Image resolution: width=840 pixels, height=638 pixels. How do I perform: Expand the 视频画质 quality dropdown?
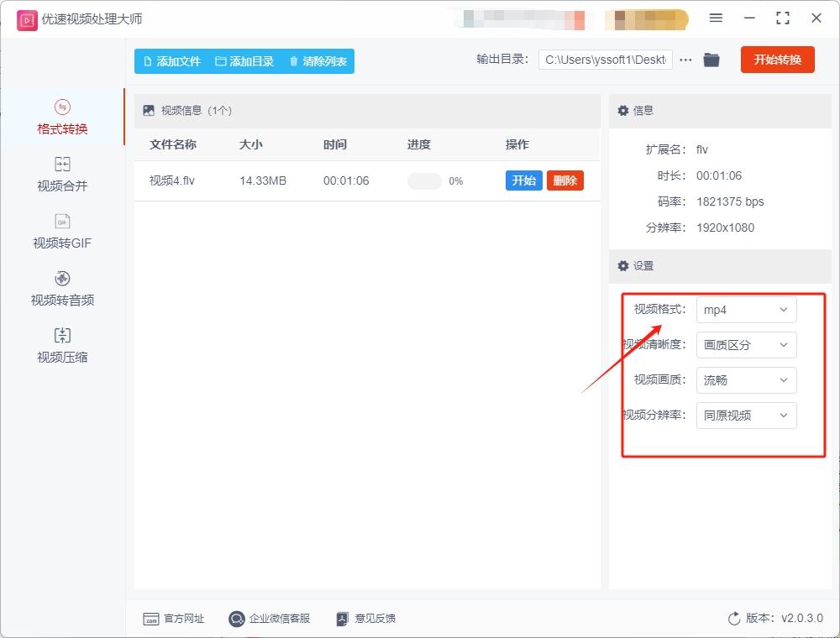[x=746, y=380]
